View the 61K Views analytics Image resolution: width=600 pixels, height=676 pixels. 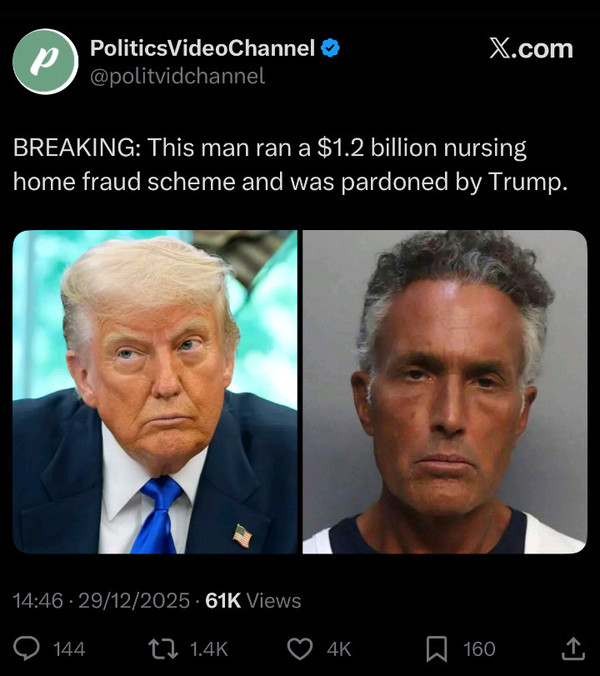point(253,601)
